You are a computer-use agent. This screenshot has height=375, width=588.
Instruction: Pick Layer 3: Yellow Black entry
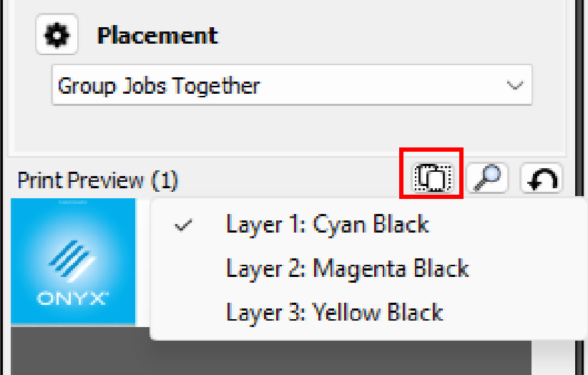(335, 313)
